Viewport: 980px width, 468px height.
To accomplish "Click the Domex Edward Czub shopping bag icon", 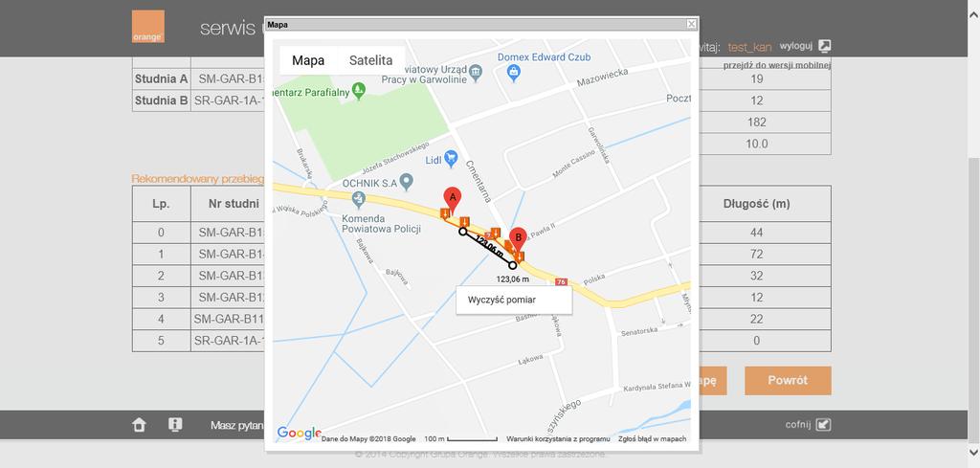I will tap(514, 74).
